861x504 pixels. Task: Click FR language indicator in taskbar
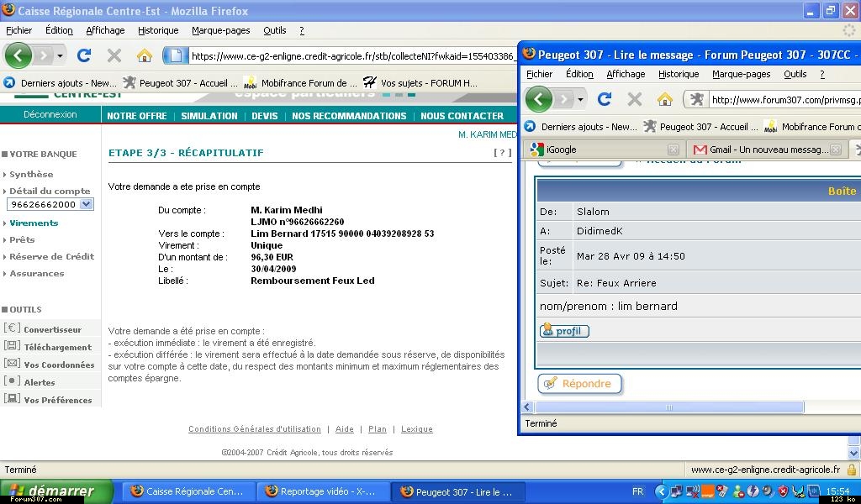tap(637, 492)
